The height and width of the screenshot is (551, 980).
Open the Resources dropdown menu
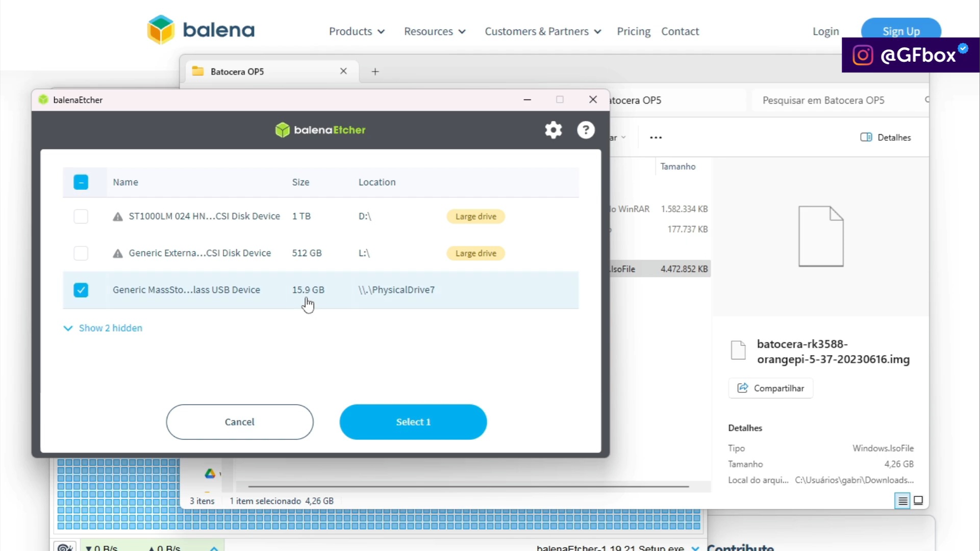pyautogui.click(x=435, y=32)
